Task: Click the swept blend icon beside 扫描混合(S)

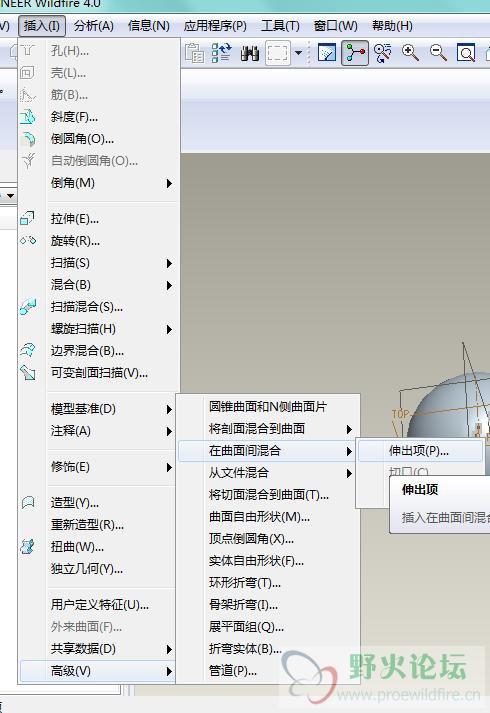Action: click(28, 307)
